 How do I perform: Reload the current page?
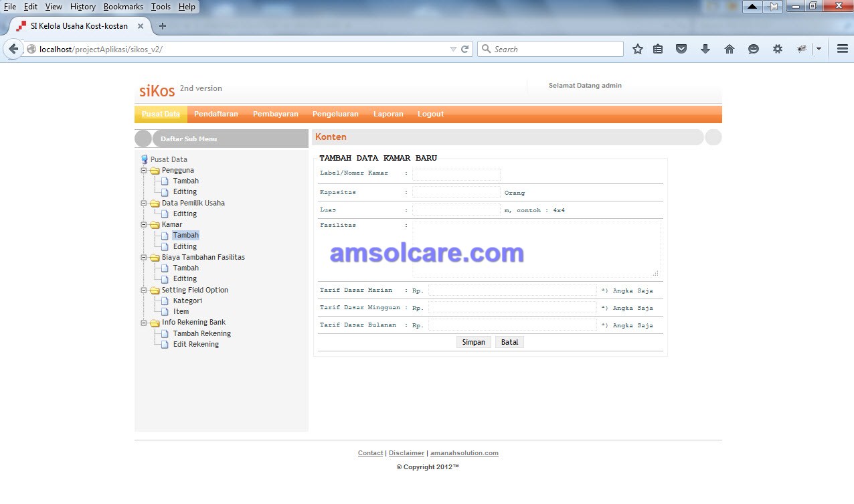465,49
